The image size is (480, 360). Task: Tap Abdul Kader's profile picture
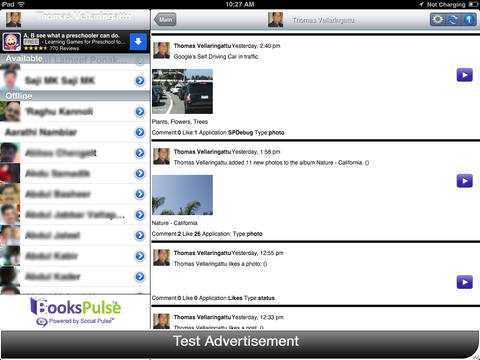(x=10, y=276)
